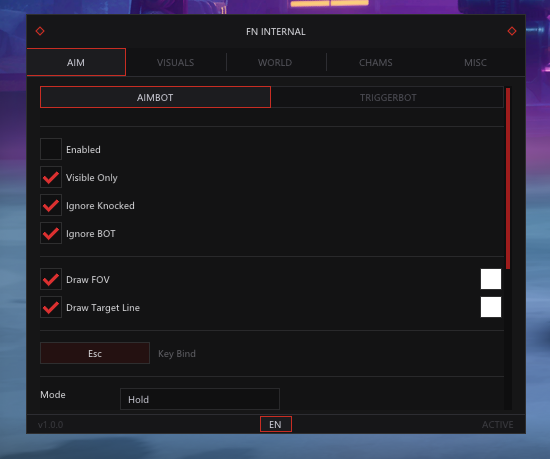Click the red vertical scrollbar
This screenshot has width=550, height=459.
pos(508,178)
